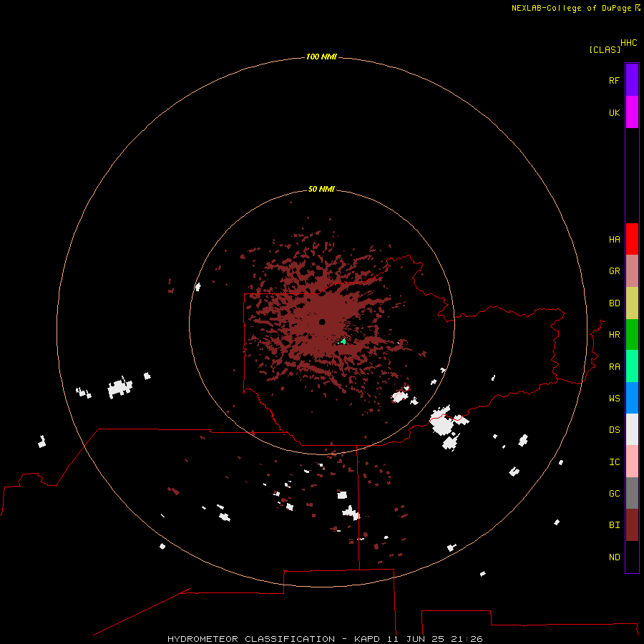Click the HA legend label
This screenshot has height=644, width=644.
[615, 240]
